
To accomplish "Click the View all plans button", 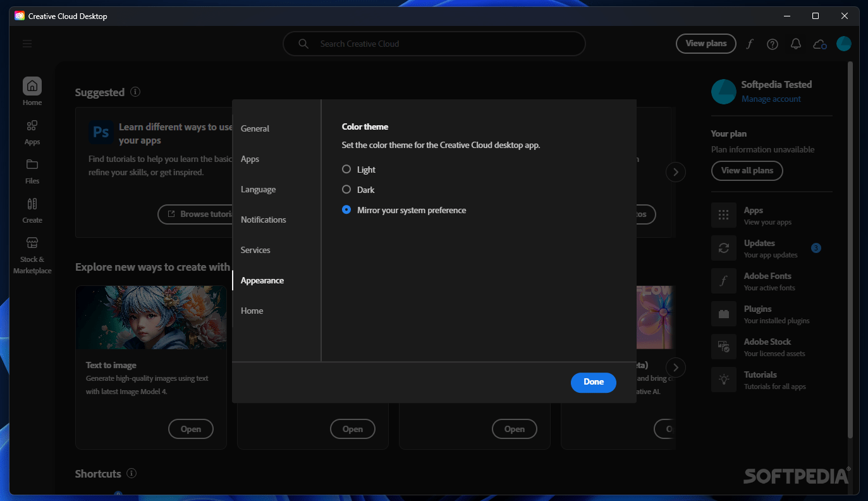I will (x=747, y=171).
